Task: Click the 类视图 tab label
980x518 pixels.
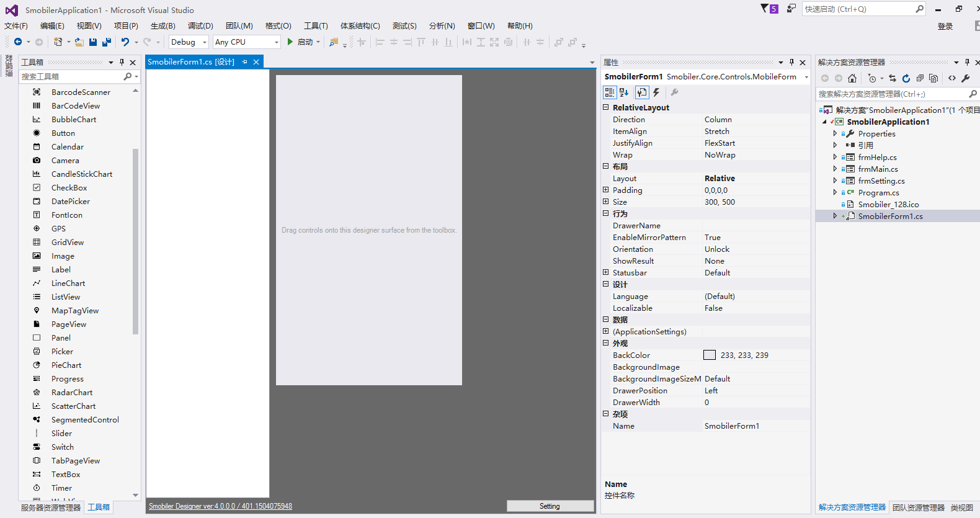Action: pyautogui.click(x=962, y=507)
